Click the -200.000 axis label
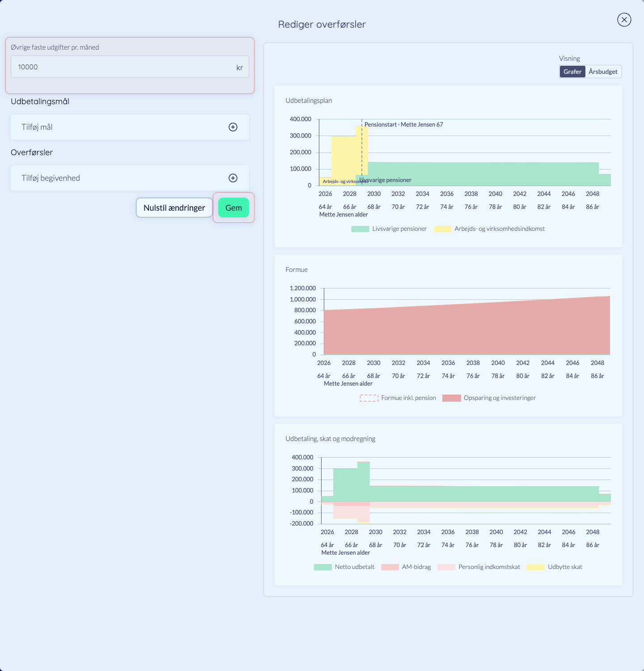This screenshot has width=644, height=671. [302, 524]
